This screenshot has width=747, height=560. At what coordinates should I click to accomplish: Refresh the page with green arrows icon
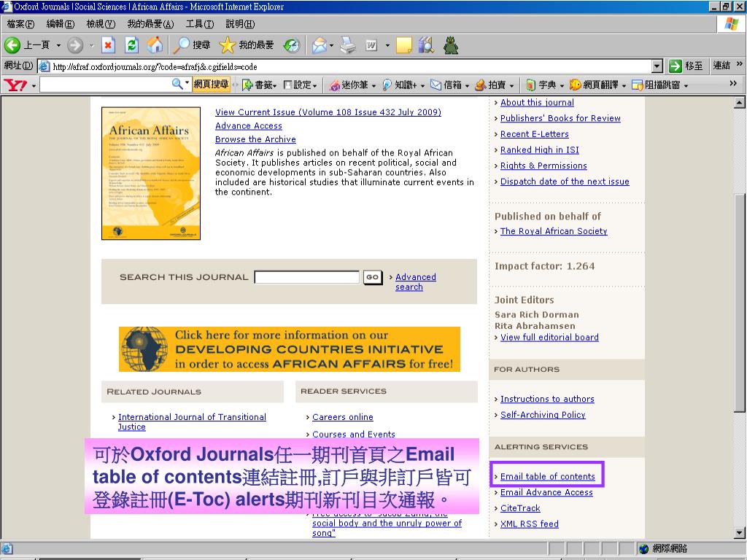pyautogui.click(x=131, y=45)
